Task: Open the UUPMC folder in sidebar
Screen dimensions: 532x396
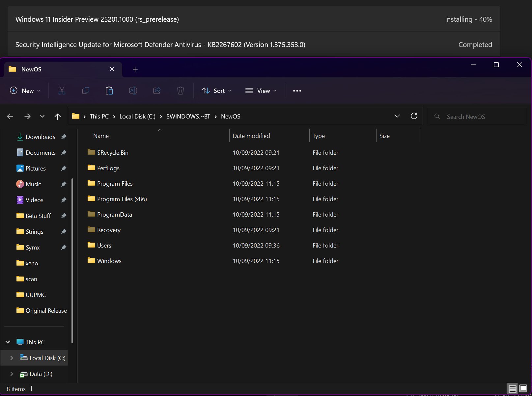Action: click(x=31, y=295)
